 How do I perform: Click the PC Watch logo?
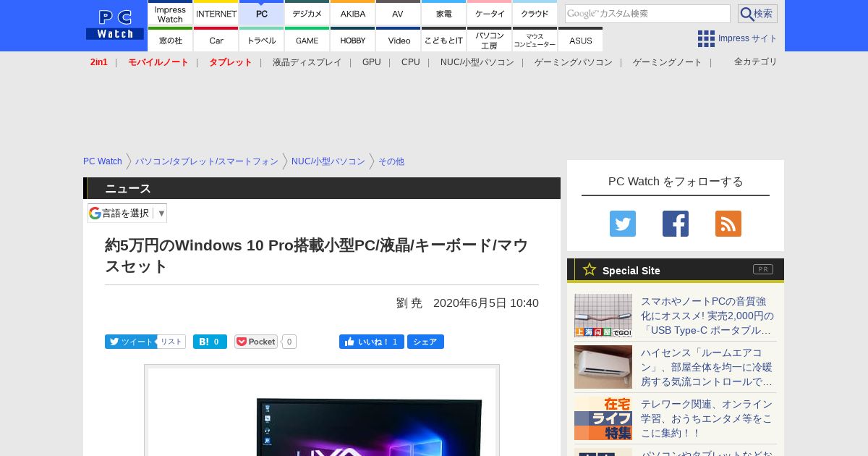pos(115,25)
